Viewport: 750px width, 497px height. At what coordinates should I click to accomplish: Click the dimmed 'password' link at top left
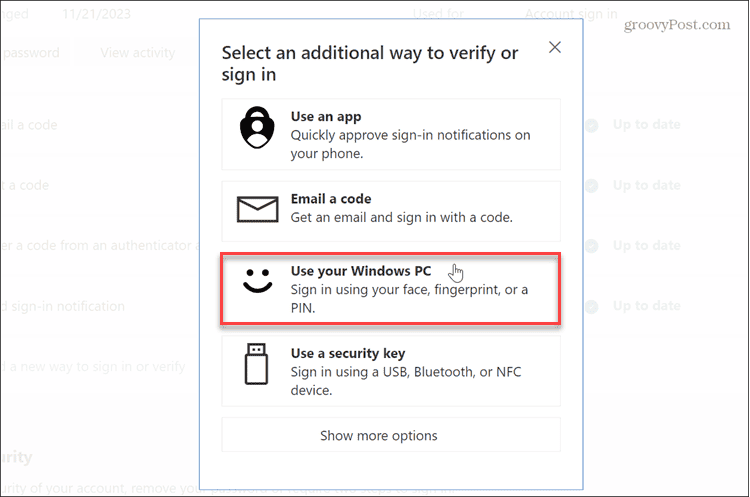pyautogui.click(x=30, y=53)
